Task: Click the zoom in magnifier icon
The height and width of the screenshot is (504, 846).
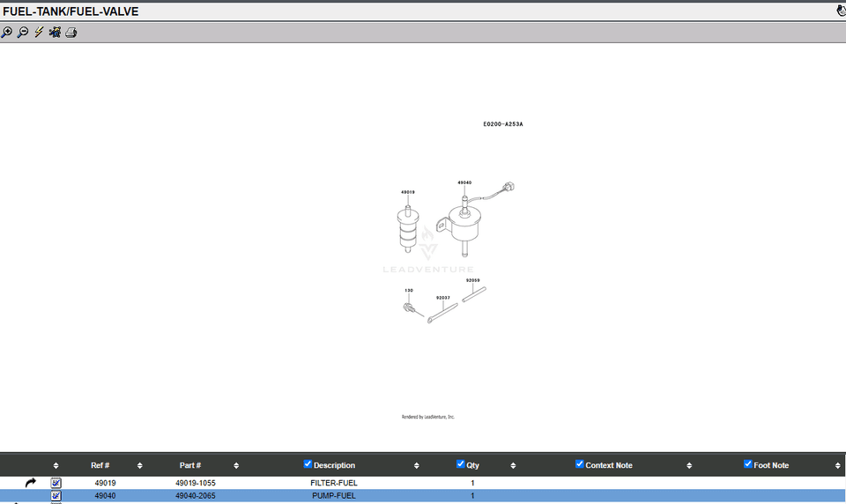Action: click(7, 33)
